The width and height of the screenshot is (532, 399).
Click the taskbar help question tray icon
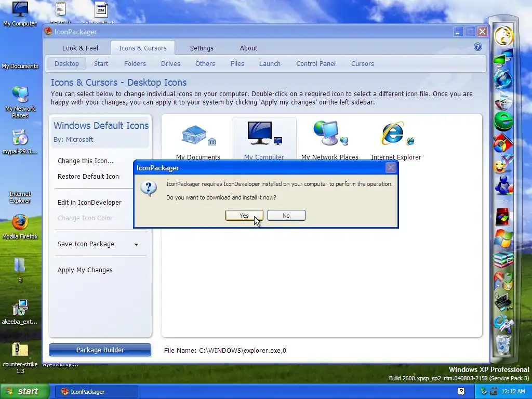tap(461, 392)
